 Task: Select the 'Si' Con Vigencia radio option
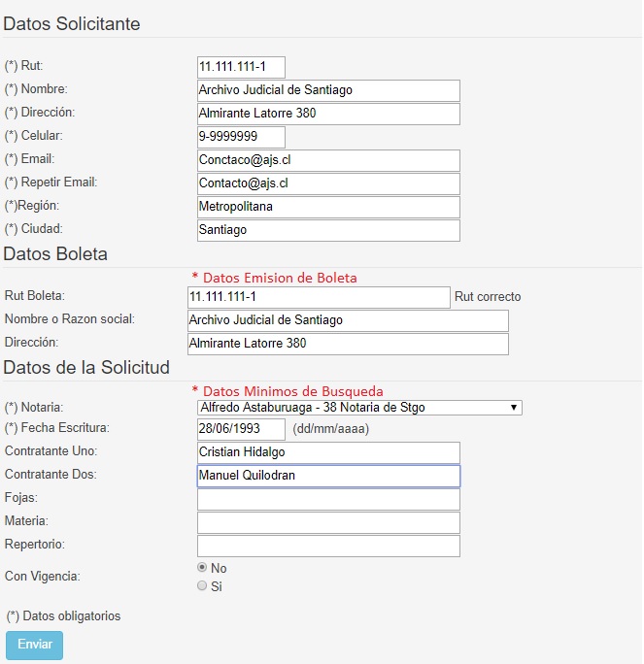(x=202, y=586)
